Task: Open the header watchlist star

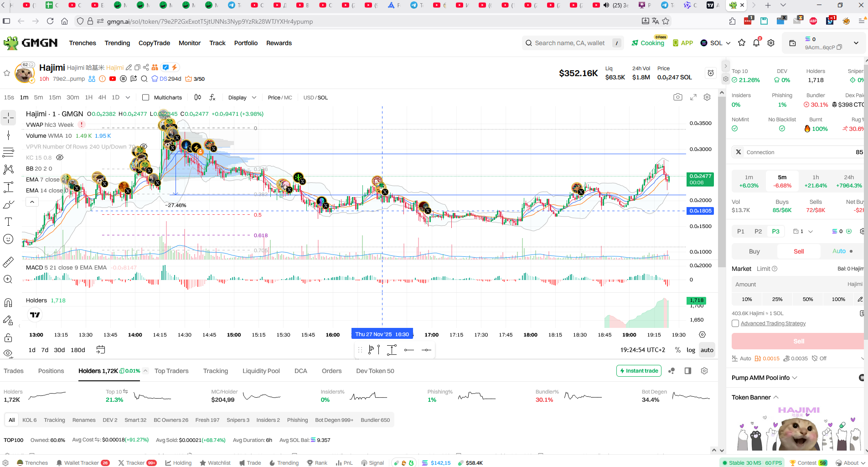Action: tap(742, 43)
